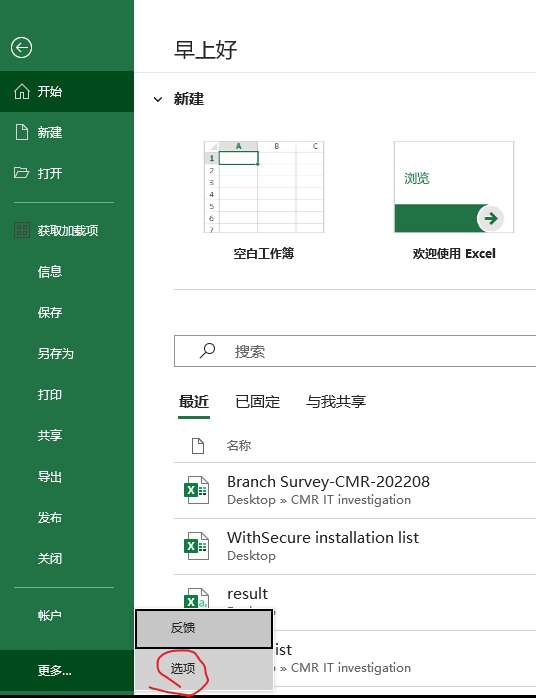The height and width of the screenshot is (698, 536).
Task: Collapse the 新建 section chevron
Action: coord(158,99)
